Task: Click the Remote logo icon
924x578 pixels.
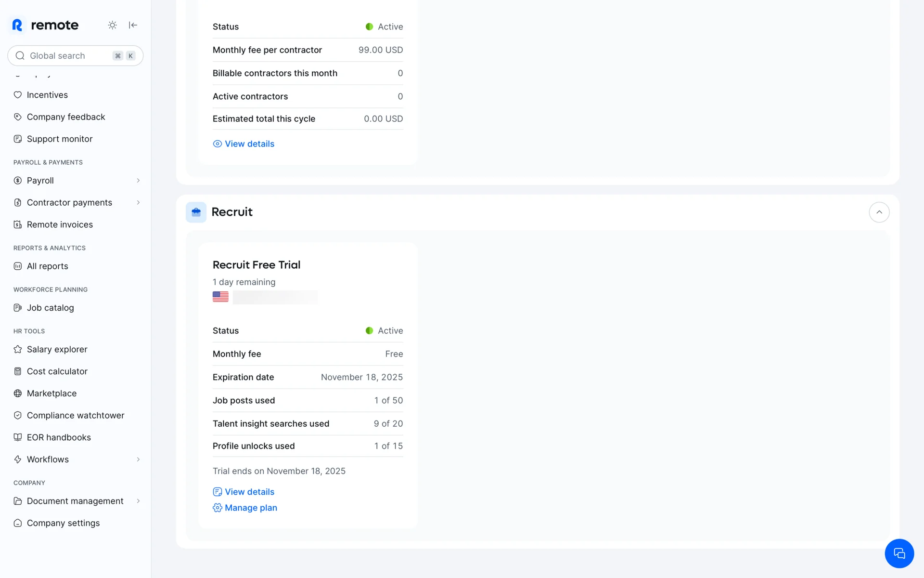Action: click(x=17, y=25)
